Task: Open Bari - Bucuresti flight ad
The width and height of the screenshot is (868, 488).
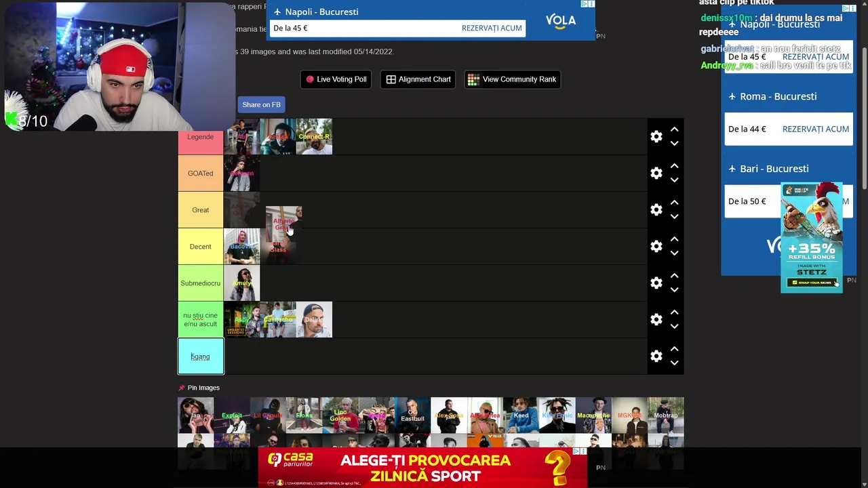Action: (774, 169)
